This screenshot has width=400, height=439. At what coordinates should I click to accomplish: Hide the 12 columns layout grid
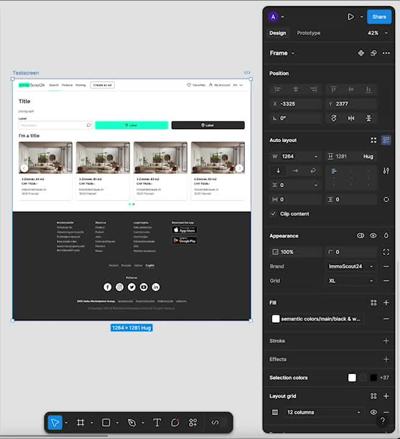tap(373, 412)
